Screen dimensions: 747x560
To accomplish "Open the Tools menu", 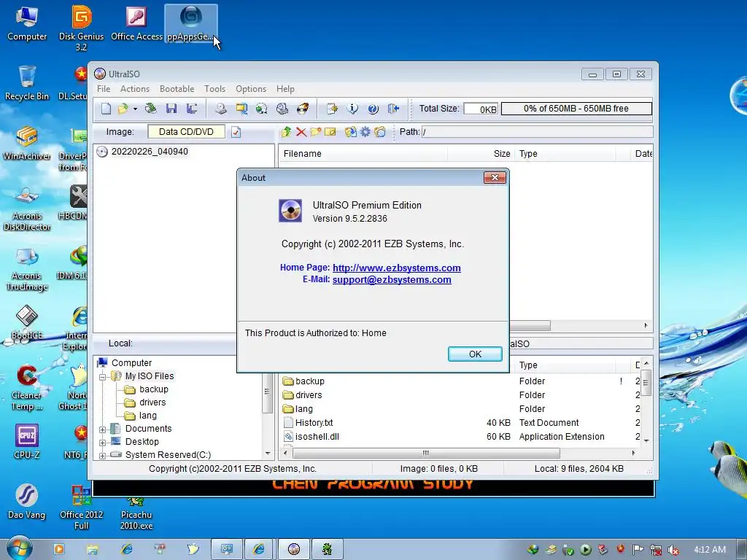I will (215, 89).
